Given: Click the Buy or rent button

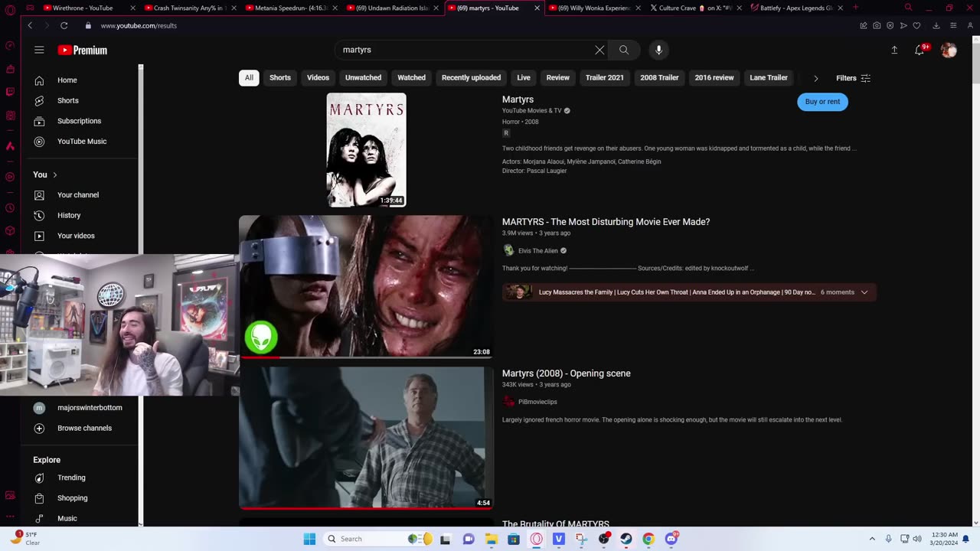Looking at the screenshot, I should click(x=822, y=102).
